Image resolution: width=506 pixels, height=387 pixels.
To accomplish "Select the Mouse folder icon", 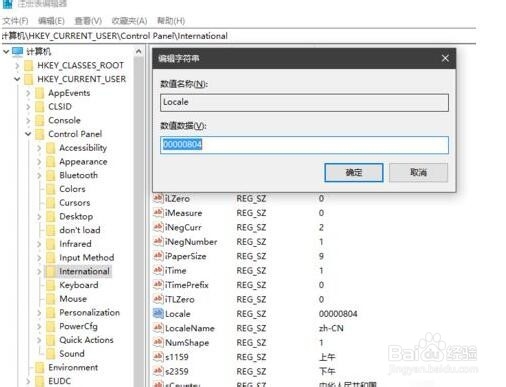I will point(51,299).
